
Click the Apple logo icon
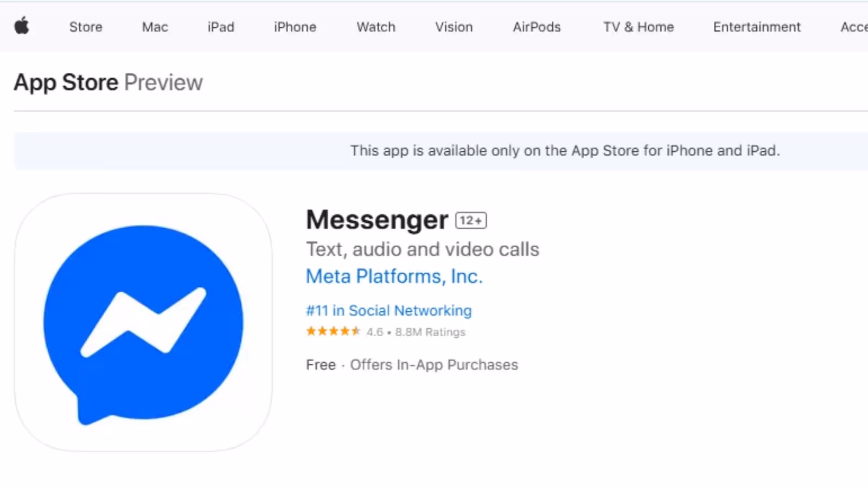coord(22,25)
